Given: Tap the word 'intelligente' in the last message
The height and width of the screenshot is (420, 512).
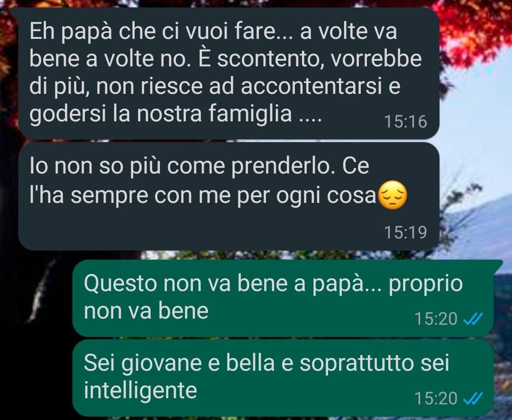Looking at the screenshot, I should click(140, 390).
